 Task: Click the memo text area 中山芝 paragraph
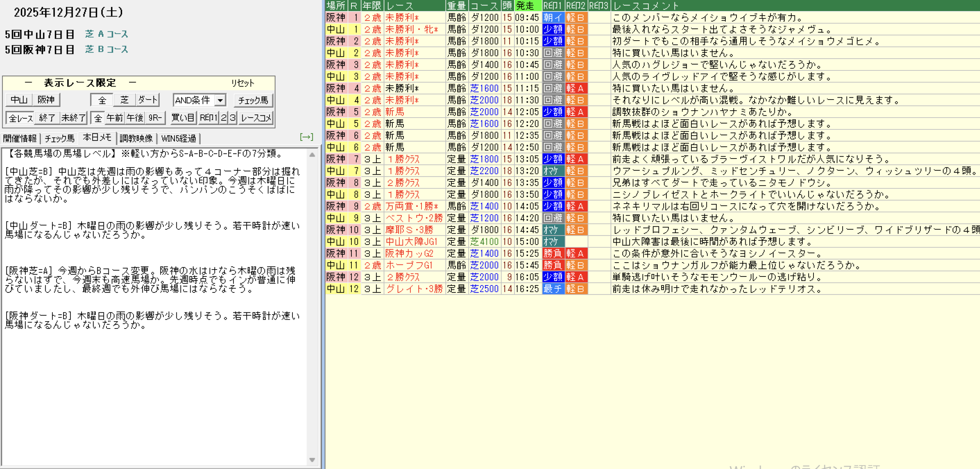coord(152,185)
